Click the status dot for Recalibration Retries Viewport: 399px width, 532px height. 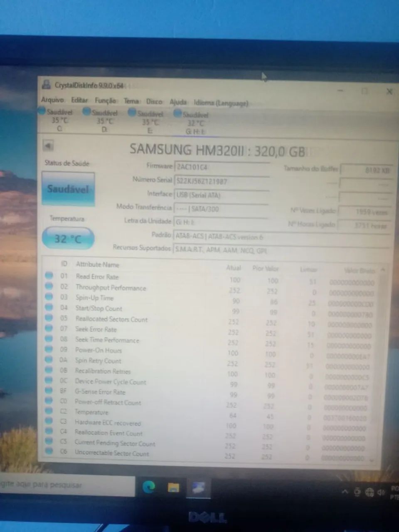coord(49,369)
